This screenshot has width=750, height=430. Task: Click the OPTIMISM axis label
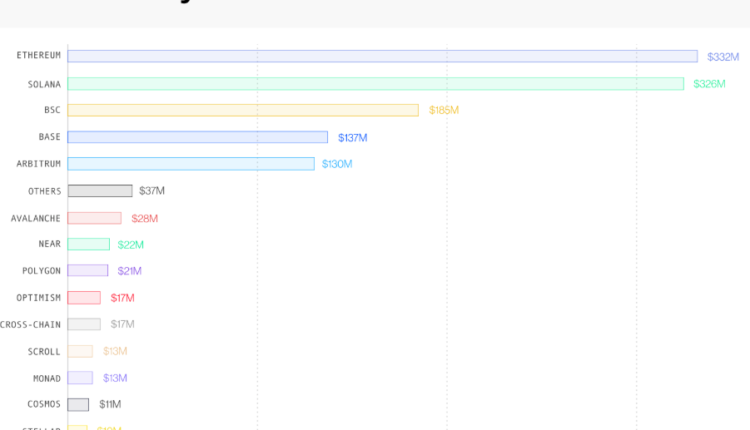(39, 298)
